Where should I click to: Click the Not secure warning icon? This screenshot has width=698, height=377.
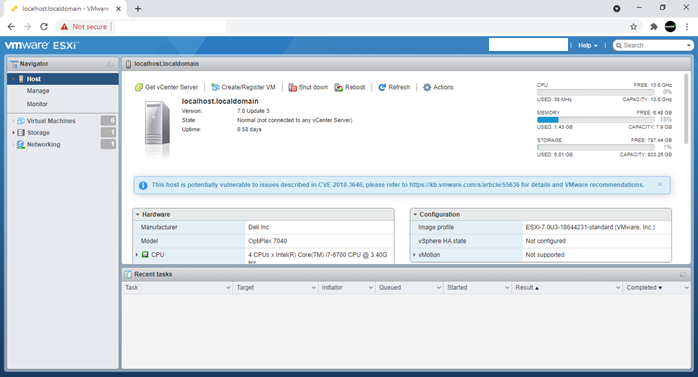click(x=65, y=27)
